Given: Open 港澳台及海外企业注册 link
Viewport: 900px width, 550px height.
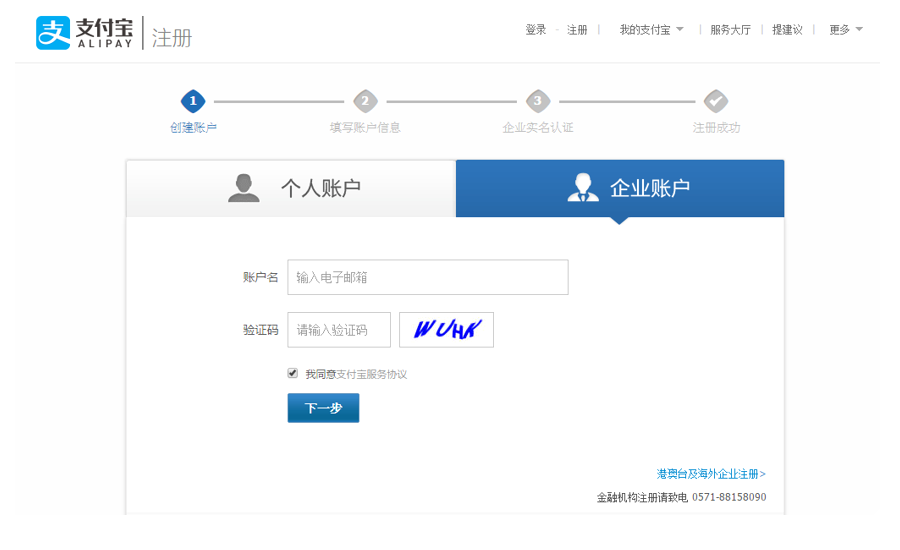Looking at the screenshot, I should click(711, 474).
